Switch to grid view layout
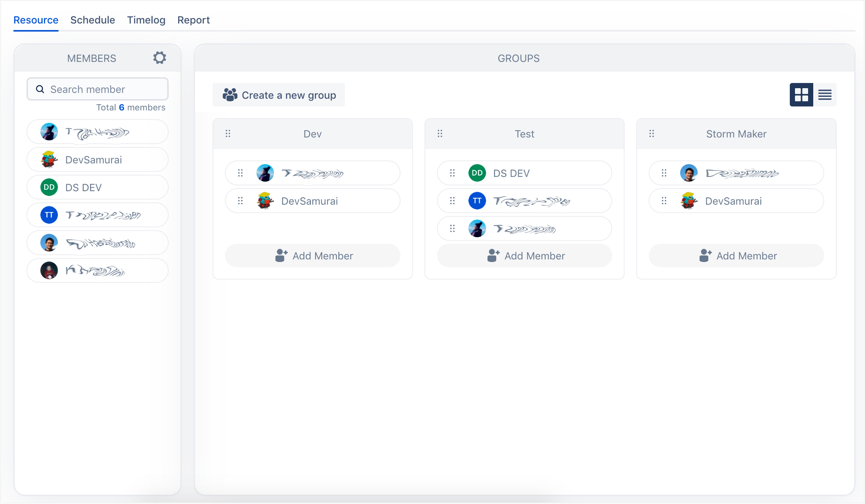Screen dimensions: 865x504 click(801, 95)
